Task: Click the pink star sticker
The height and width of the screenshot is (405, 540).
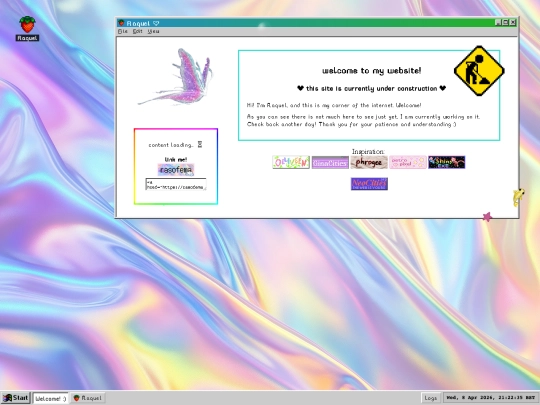Action: tap(487, 217)
